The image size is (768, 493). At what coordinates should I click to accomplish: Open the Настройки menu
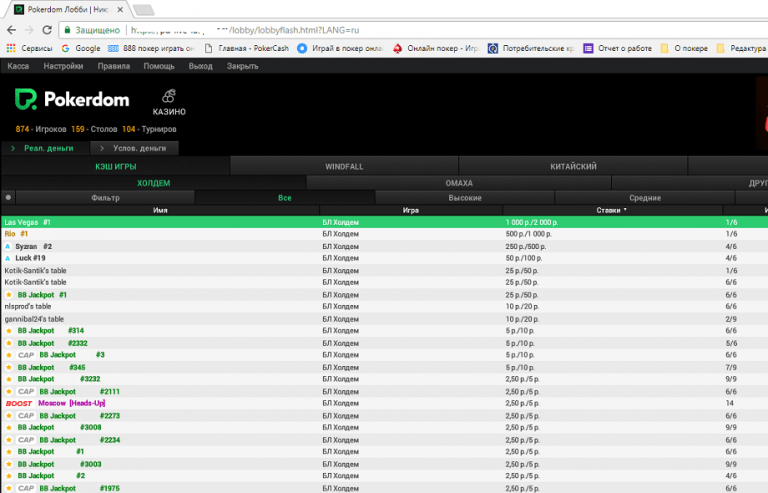pos(63,66)
